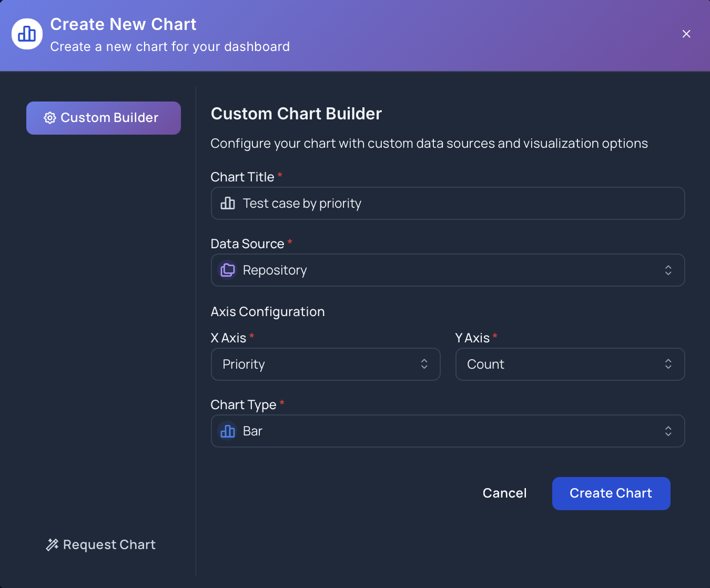Click the Cancel button

coord(505,493)
